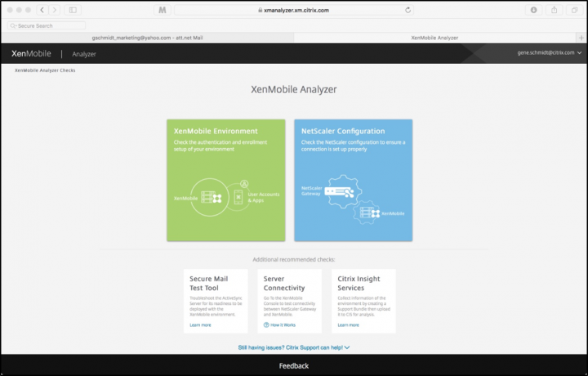The image size is (588, 376).
Task: Click Learn more under Citrix Insight Services
Action: (349, 325)
